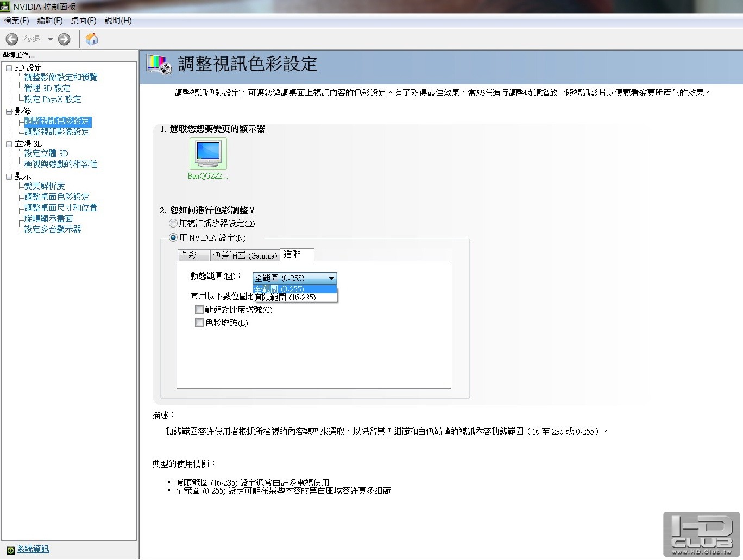
Task: Open the 說明(H) menu
Action: 118,21
